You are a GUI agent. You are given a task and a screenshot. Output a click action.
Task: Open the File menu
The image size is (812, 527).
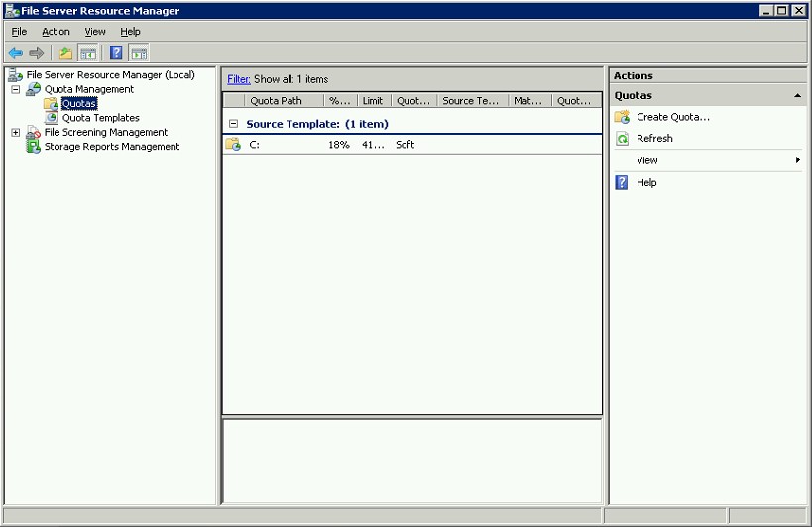click(x=19, y=32)
